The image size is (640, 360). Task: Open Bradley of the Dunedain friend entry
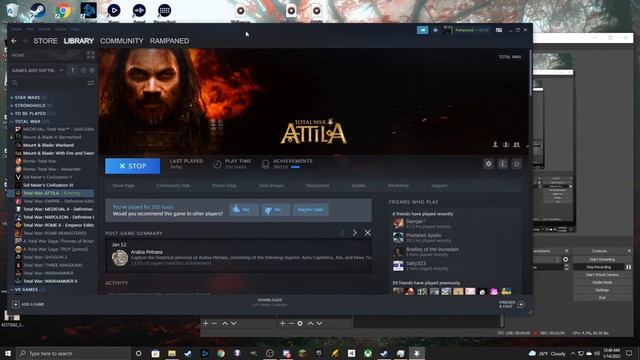click(432, 251)
